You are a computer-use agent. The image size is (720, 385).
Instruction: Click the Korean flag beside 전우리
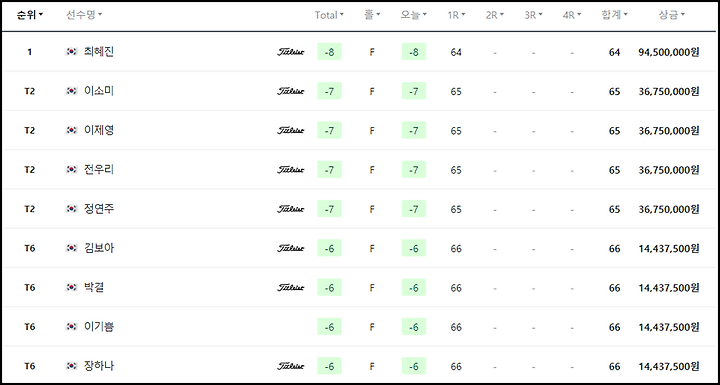coord(71,170)
